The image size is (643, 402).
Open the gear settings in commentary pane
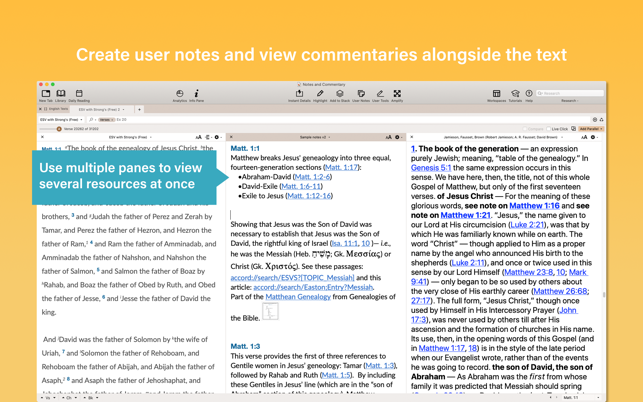point(593,137)
